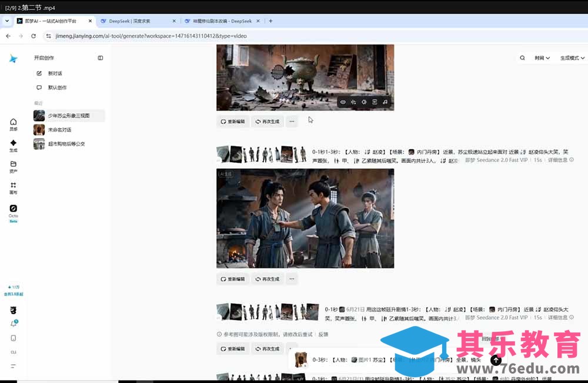This screenshot has height=383, width=588.
Task: Click the site information icon in address bar
Action: pyautogui.click(x=48, y=36)
